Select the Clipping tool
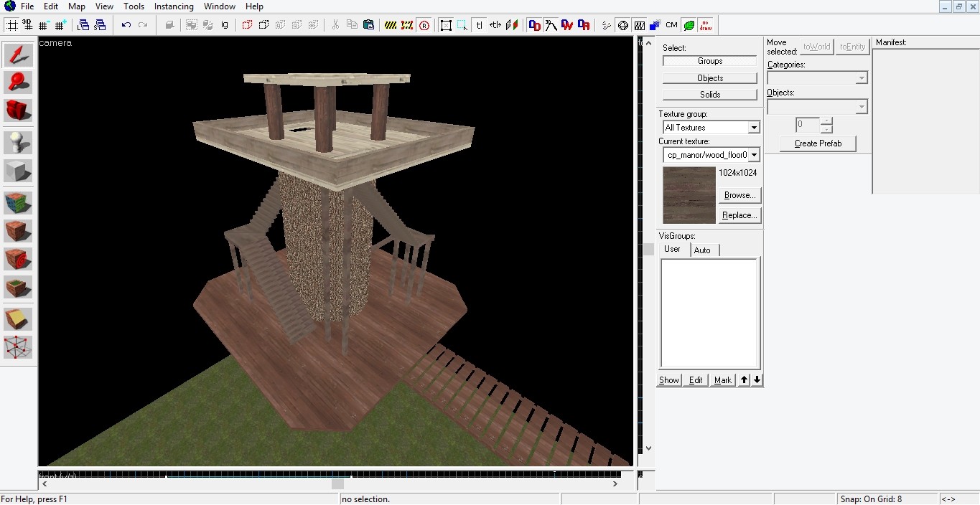 (x=18, y=319)
